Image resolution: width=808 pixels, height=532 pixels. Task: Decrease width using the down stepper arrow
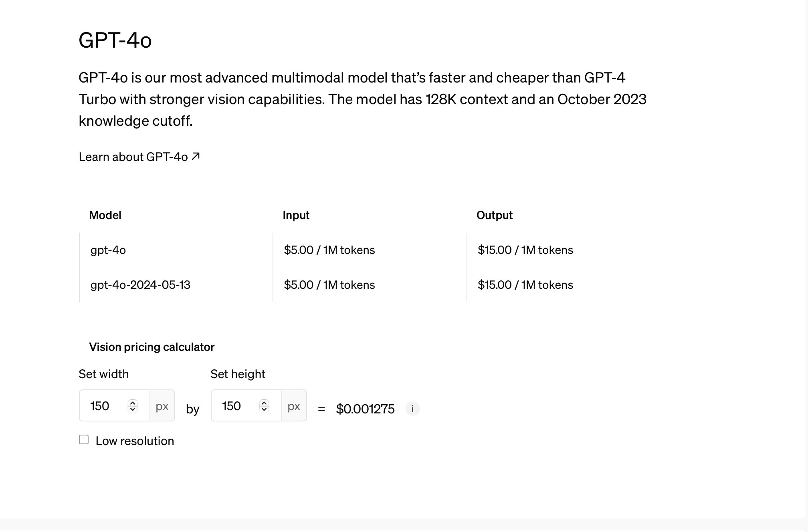133,409
